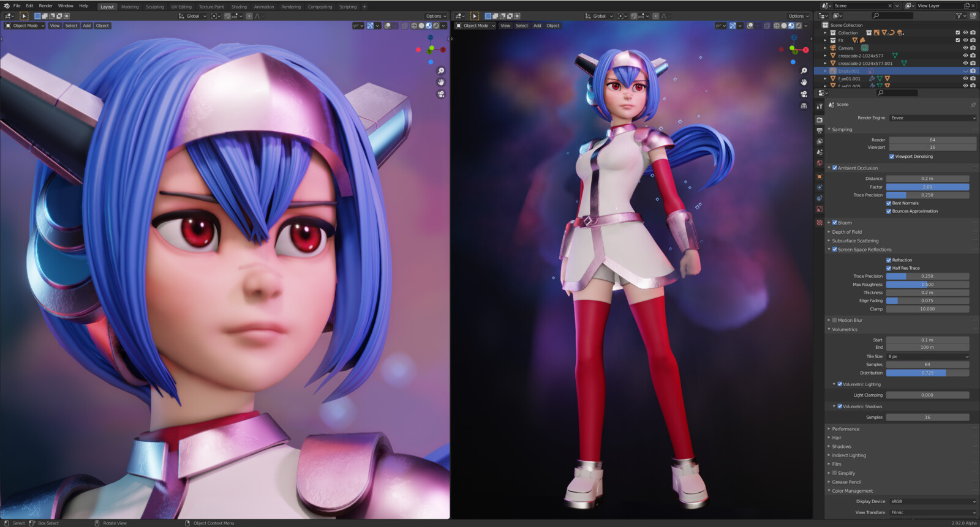Click the Ambient Occlusion Factor slider
The width and height of the screenshot is (980, 527).
928,187
